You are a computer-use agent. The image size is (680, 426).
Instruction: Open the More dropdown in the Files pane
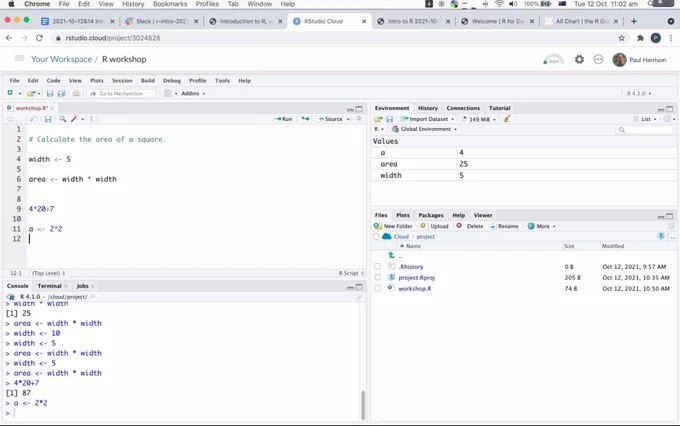coord(541,226)
